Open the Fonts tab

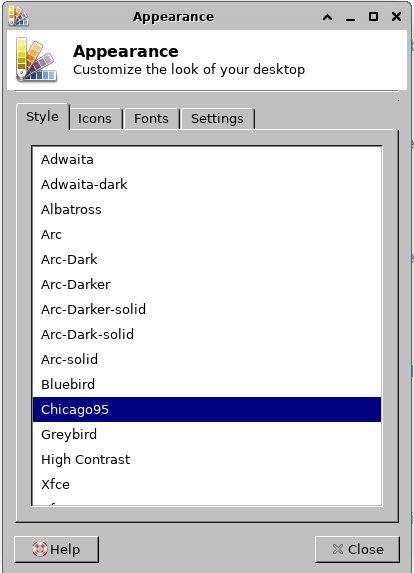[151, 118]
